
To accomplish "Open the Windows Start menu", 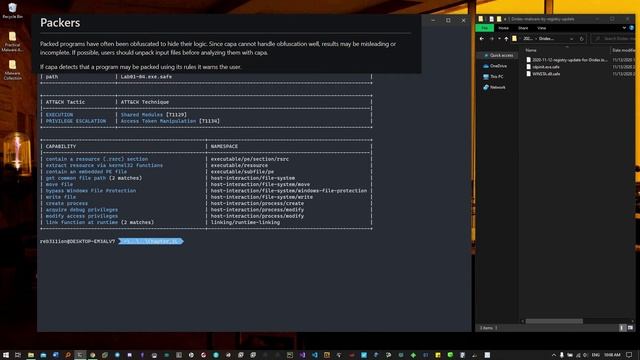I will (x=6, y=355).
